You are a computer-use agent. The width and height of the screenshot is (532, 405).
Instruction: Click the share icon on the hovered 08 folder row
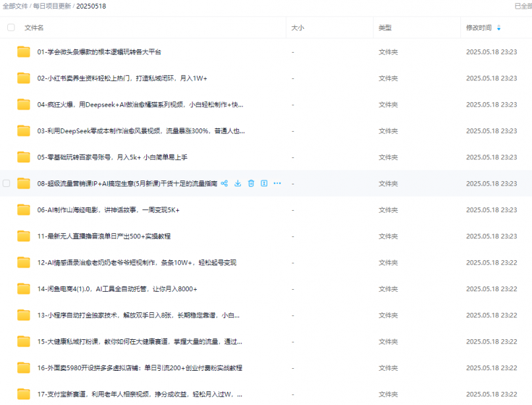[x=225, y=183]
